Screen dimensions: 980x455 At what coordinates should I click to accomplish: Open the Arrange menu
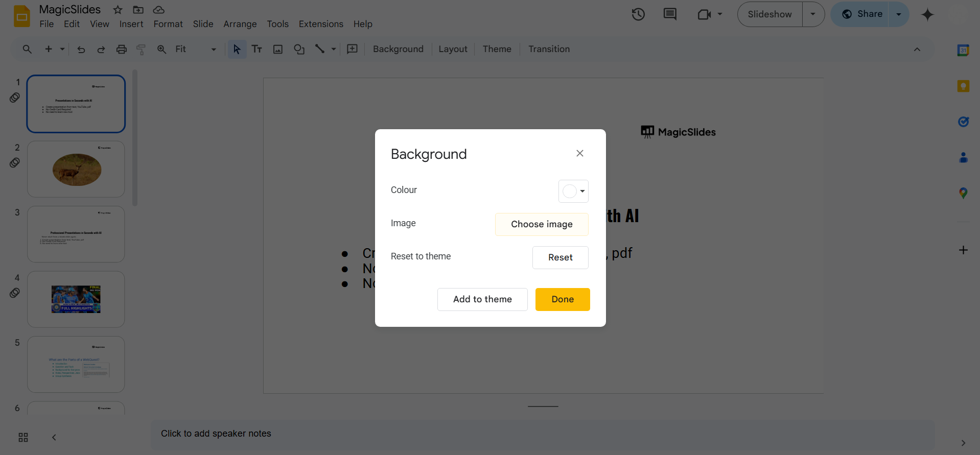(240, 24)
